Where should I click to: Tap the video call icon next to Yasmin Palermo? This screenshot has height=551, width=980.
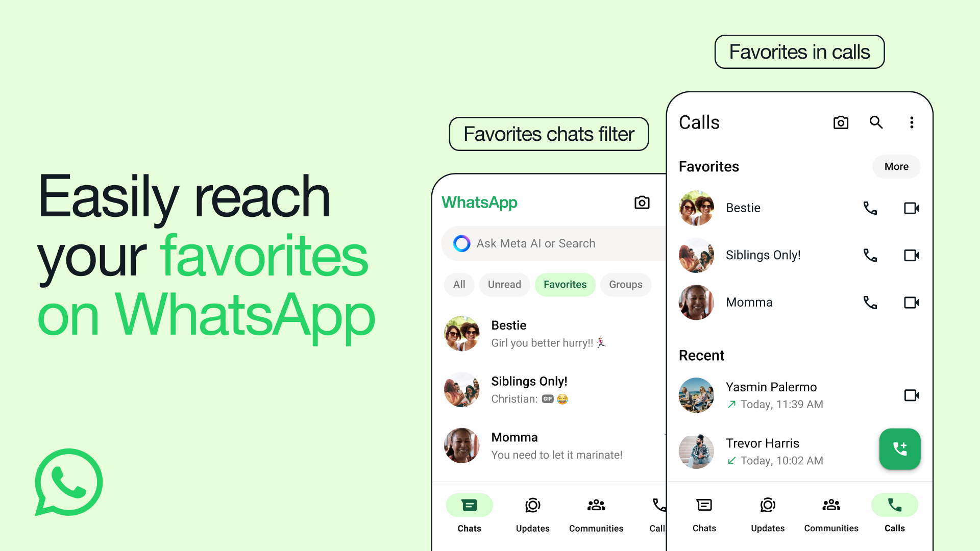(913, 395)
